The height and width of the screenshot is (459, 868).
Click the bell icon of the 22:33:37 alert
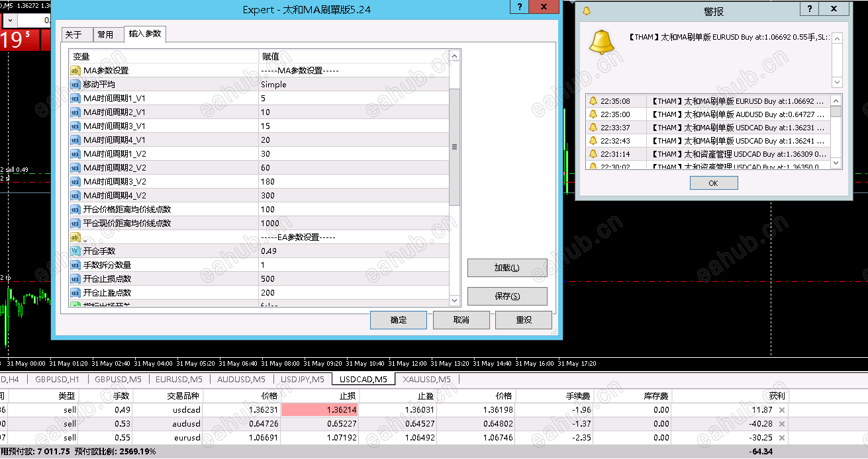(593, 128)
